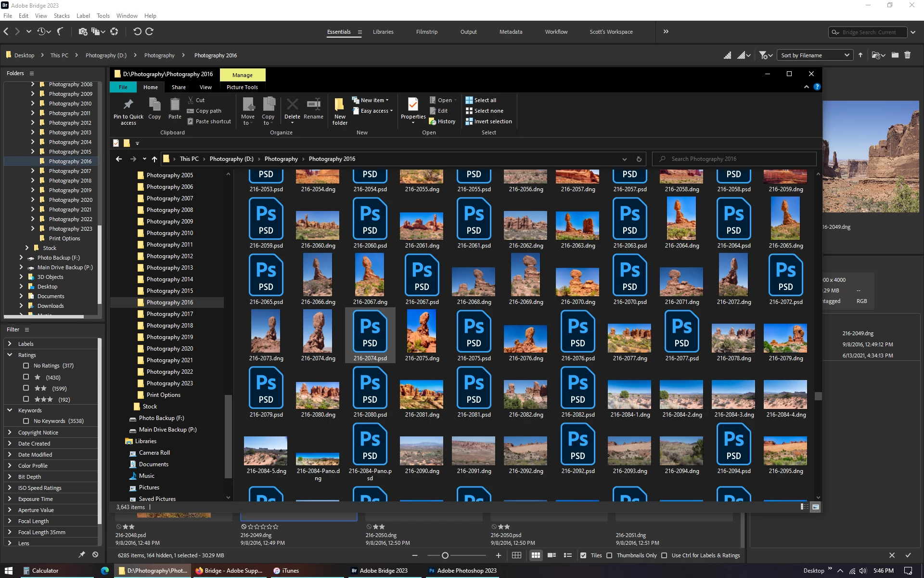The height and width of the screenshot is (578, 924).
Task: Check the No Ratings filter checkbox
Action: coord(26,366)
